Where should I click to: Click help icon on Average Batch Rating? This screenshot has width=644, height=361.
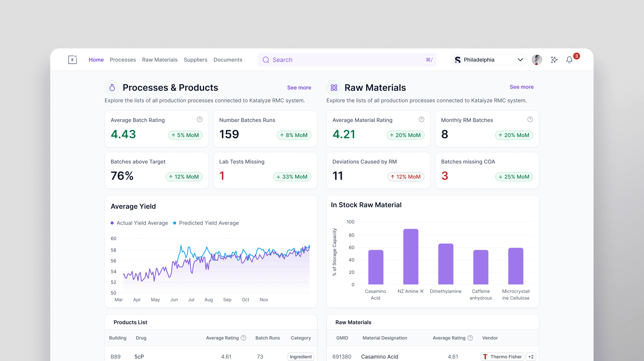[199, 119]
